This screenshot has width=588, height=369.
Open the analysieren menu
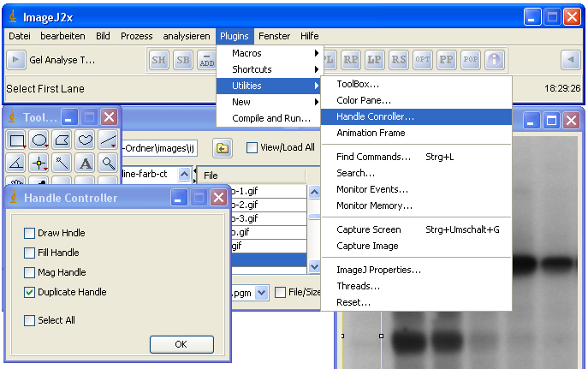click(187, 36)
